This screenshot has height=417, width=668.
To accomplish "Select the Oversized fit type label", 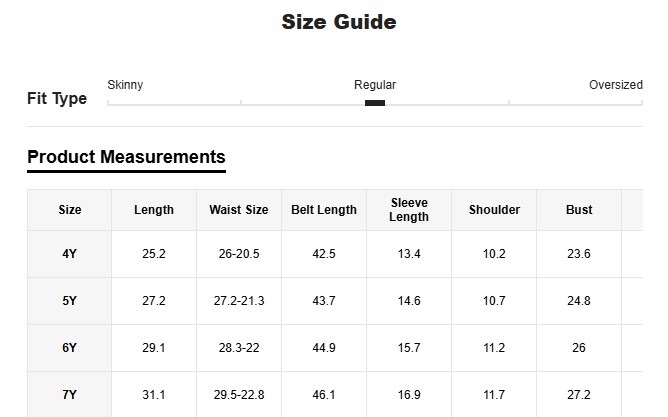I will pos(615,85).
